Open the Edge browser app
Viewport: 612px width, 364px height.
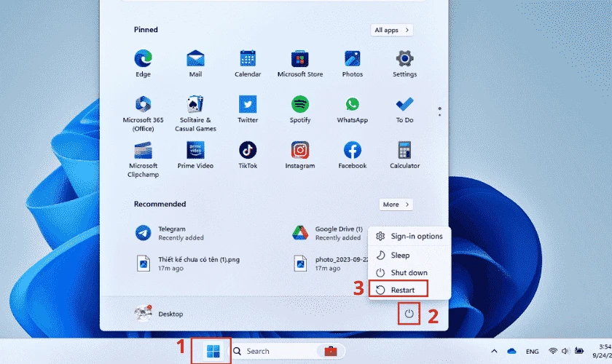143,63
